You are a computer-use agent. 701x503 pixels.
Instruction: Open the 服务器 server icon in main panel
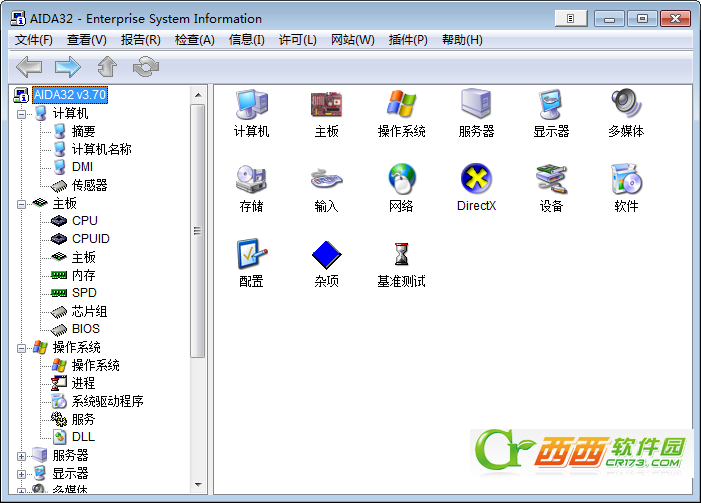(x=477, y=114)
